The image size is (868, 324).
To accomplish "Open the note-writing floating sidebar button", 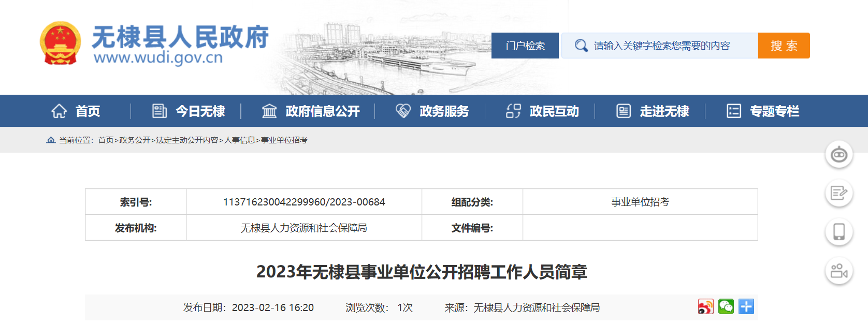I will coord(839,193).
